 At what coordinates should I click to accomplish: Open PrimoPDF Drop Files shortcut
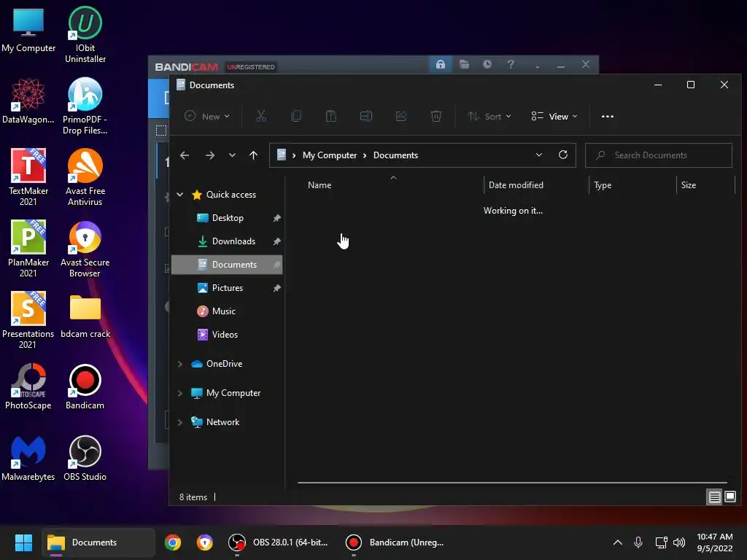[x=85, y=106]
